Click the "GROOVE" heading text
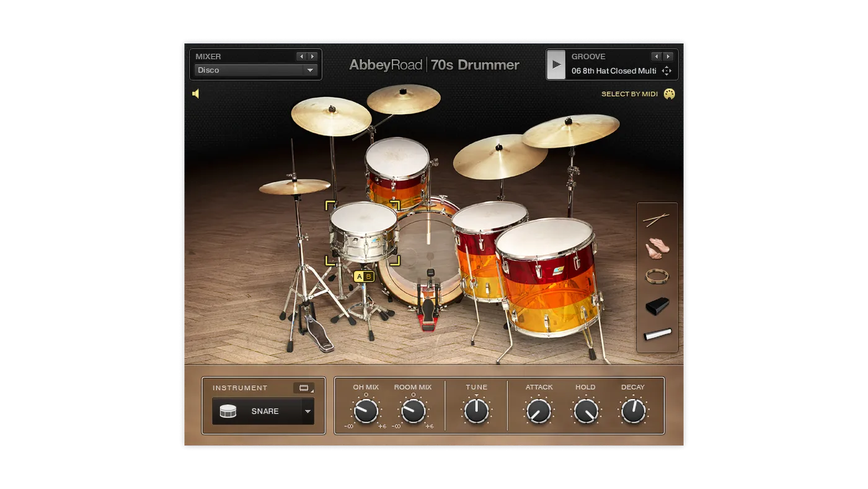Image resolution: width=868 pixels, height=489 pixels. pos(588,56)
